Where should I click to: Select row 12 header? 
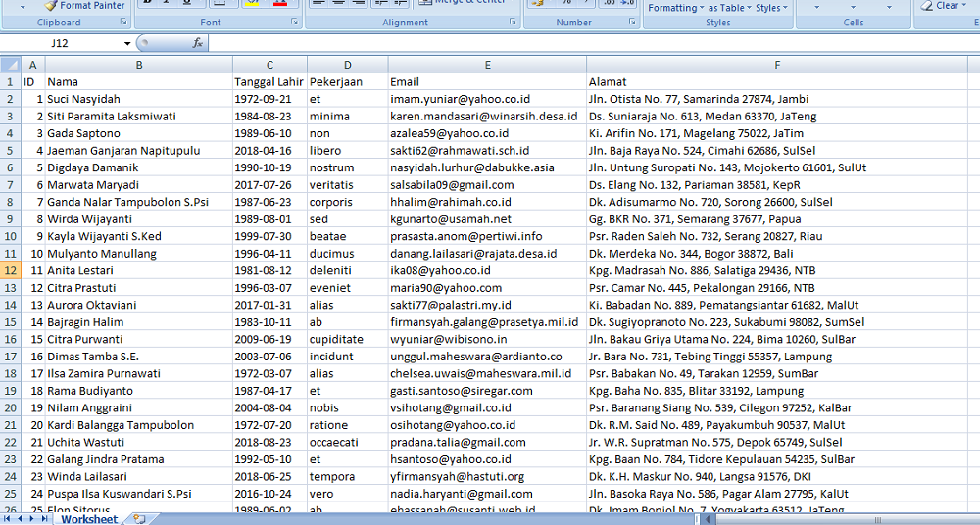(x=10, y=270)
